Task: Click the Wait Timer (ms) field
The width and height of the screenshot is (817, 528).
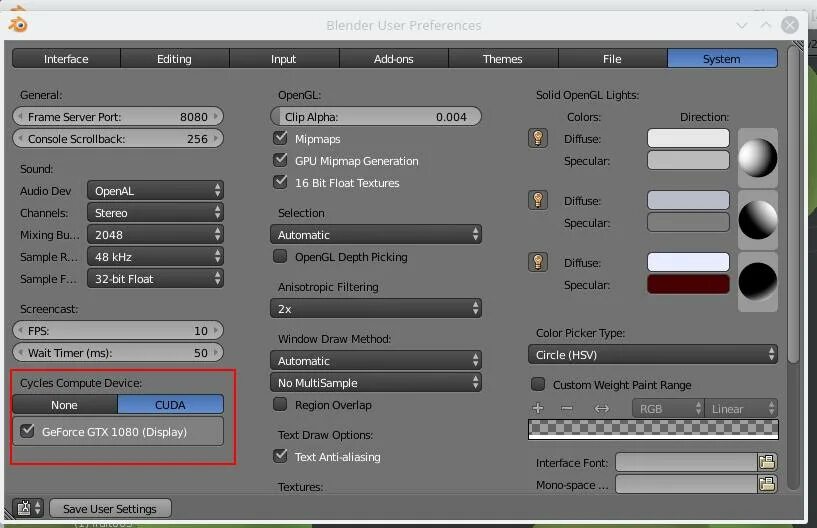Action: [x=118, y=352]
